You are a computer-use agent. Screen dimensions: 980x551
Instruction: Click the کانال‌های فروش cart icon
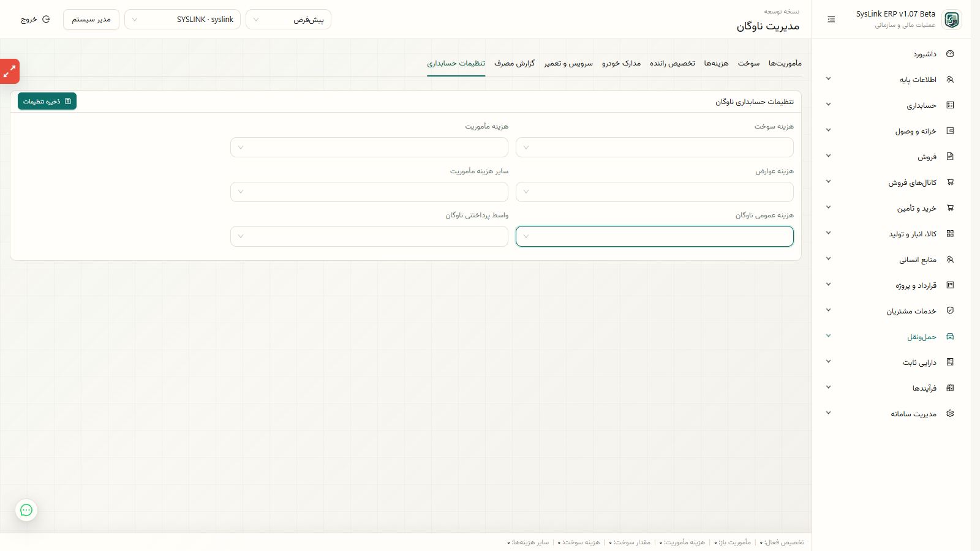pyautogui.click(x=950, y=182)
